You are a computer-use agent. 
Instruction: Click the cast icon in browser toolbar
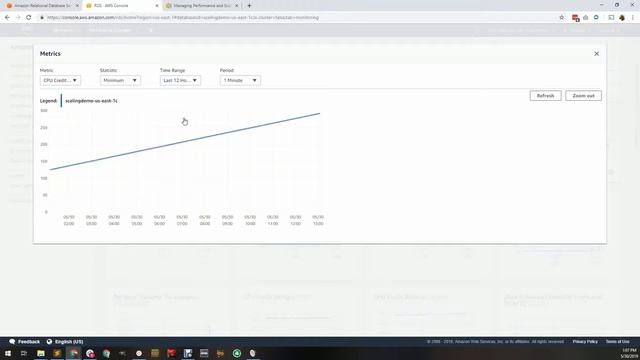point(611,18)
